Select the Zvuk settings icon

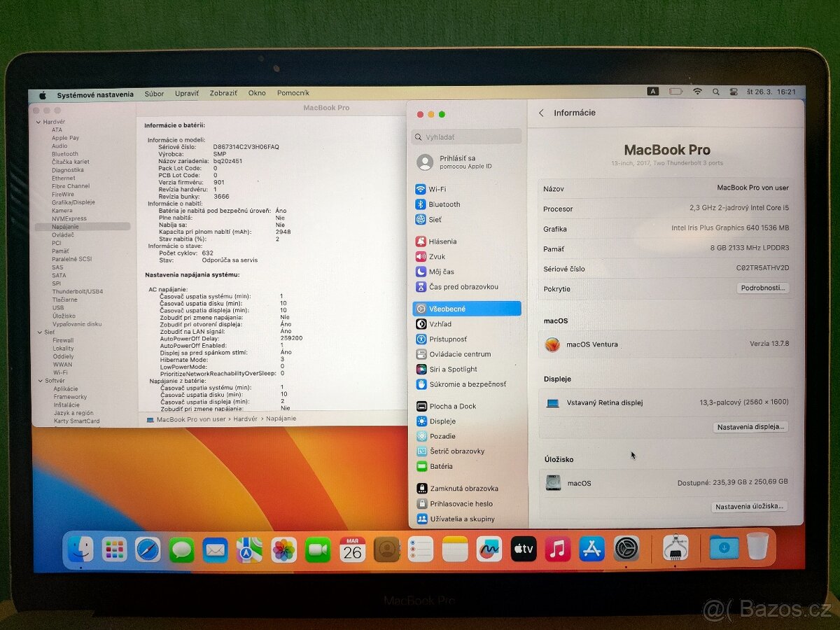[x=438, y=256]
